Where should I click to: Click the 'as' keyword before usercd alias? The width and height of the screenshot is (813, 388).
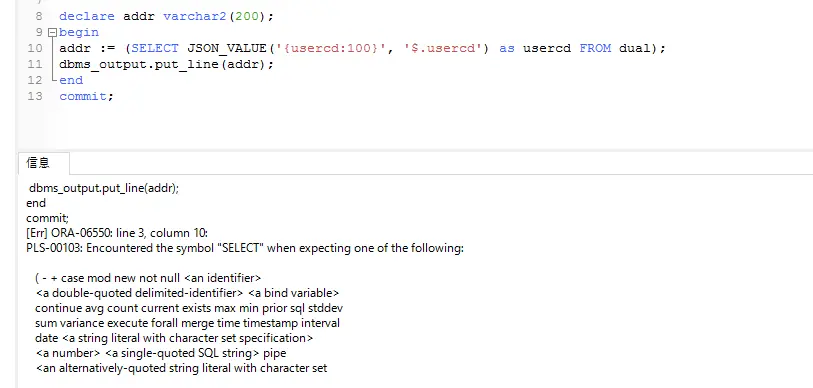(x=507, y=48)
